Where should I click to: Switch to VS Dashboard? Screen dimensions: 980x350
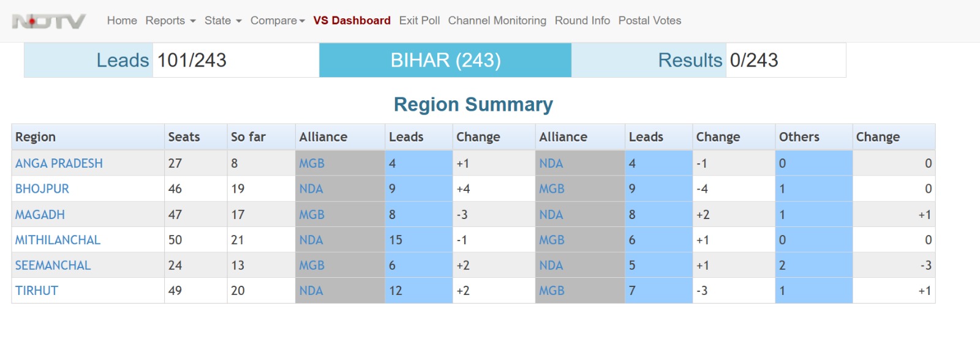[x=352, y=21]
